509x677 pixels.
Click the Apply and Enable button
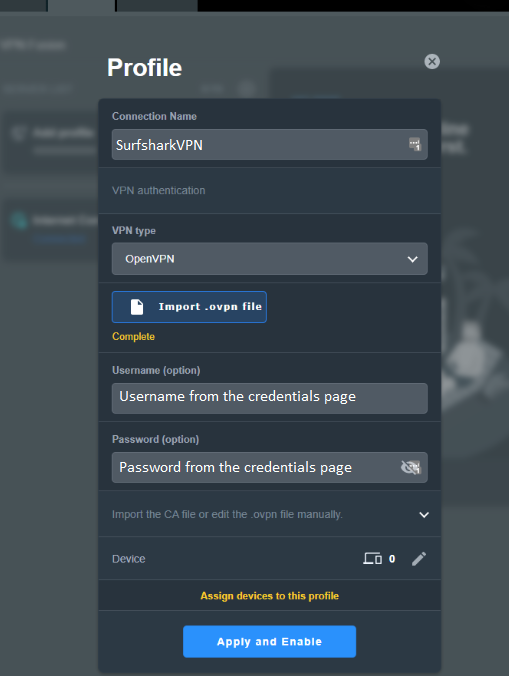pyautogui.click(x=269, y=642)
